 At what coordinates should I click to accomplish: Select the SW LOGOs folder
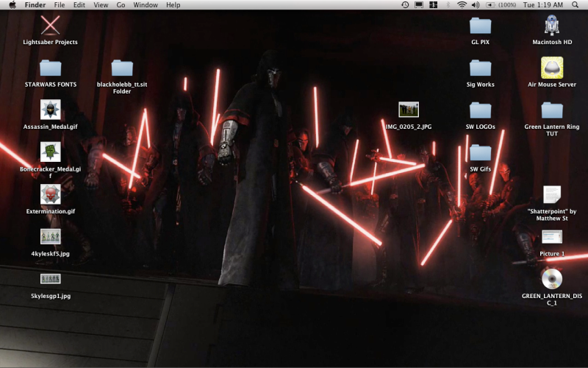(481, 110)
